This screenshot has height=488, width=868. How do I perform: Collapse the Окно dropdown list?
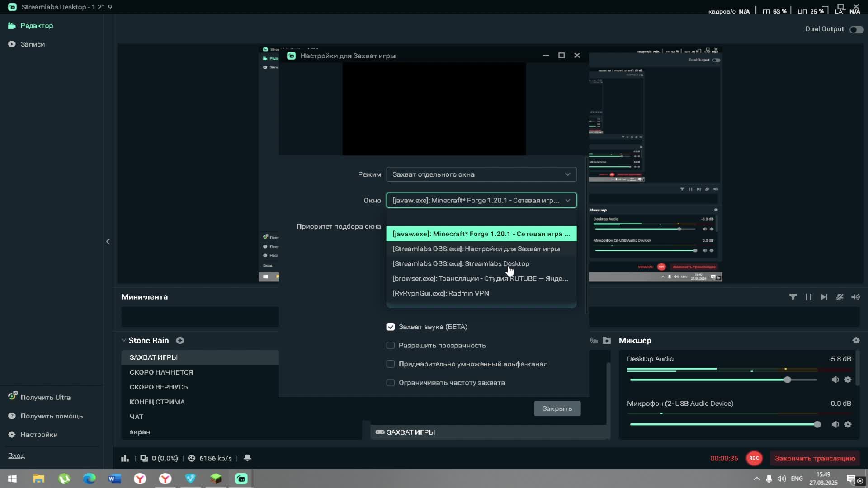click(481, 201)
